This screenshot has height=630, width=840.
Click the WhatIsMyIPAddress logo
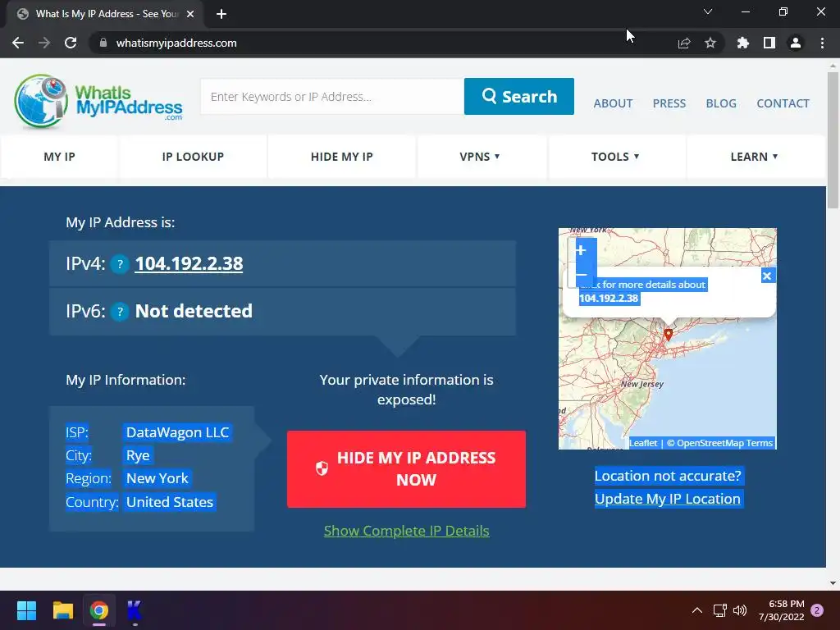point(98,101)
